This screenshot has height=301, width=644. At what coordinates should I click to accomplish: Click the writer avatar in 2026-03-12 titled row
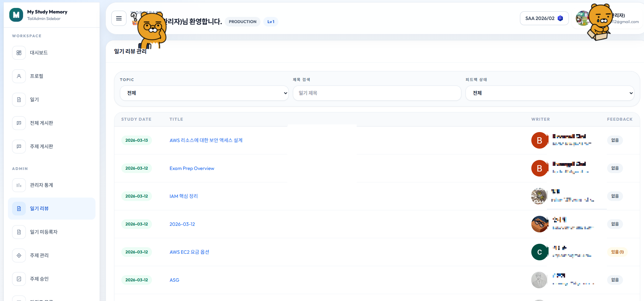[x=540, y=224]
